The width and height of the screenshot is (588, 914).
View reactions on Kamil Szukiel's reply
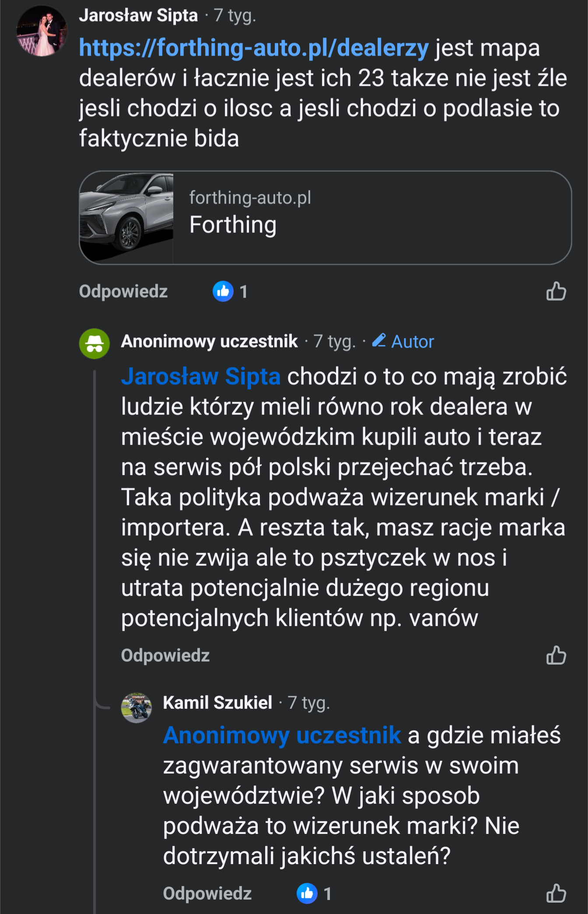tap(314, 893)
